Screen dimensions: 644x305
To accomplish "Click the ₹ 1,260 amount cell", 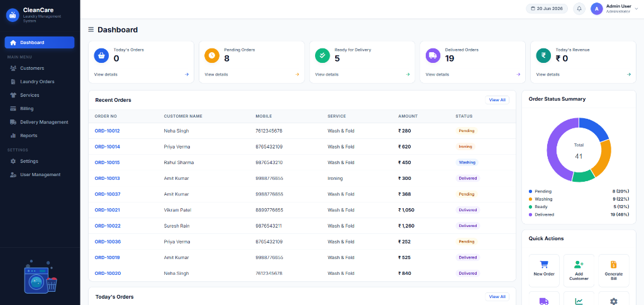I will point(406,226).
